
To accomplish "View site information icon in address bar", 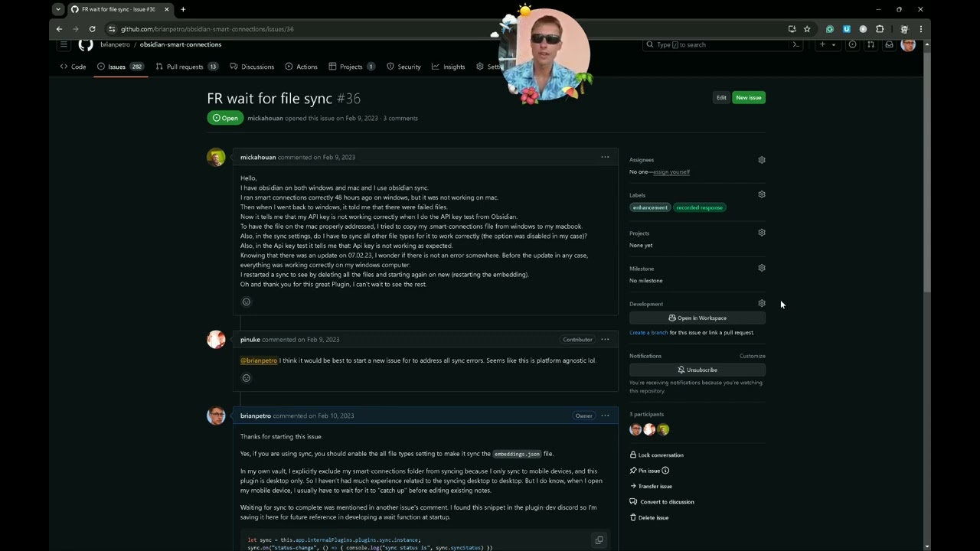I will click(112, 29).
